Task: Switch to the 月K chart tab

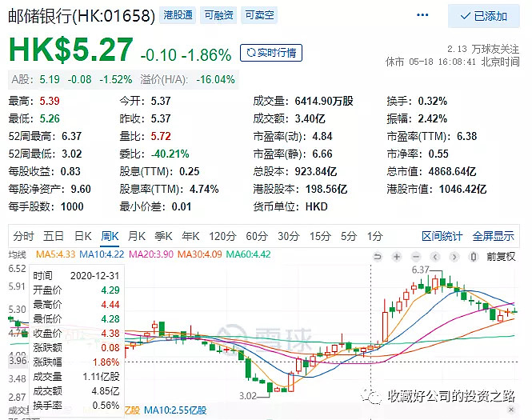Action: (136, 236)
